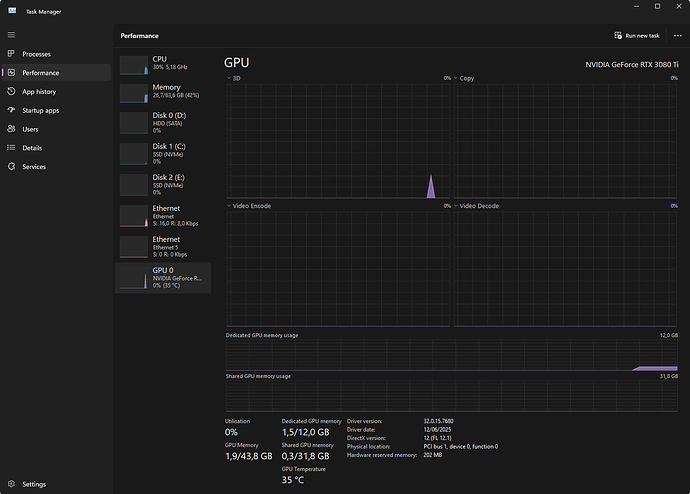The image size is (690, 494).
Task: Click the Shared GPU memory 0,3/31,8 GB value
Action: [305, 456]
